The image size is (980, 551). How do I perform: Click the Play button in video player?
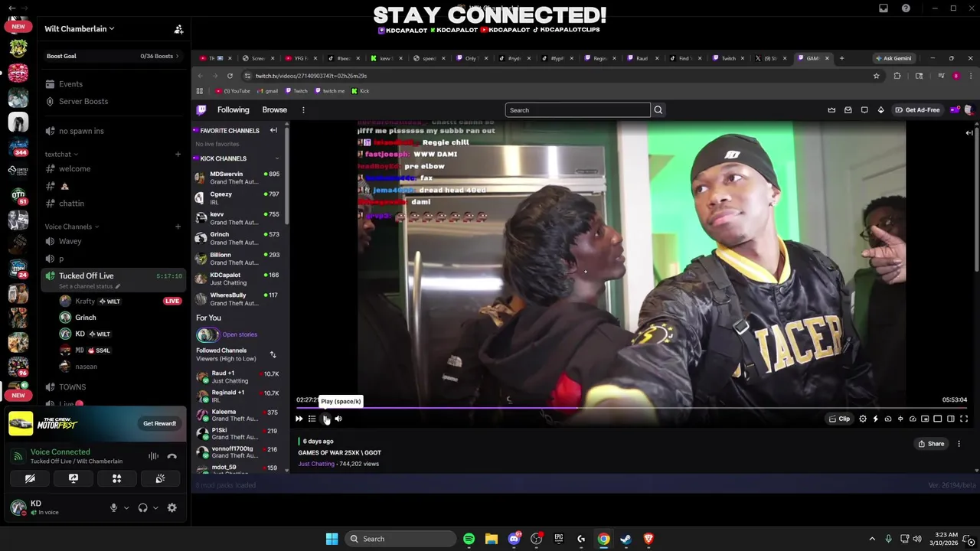[x=326, y=419]
